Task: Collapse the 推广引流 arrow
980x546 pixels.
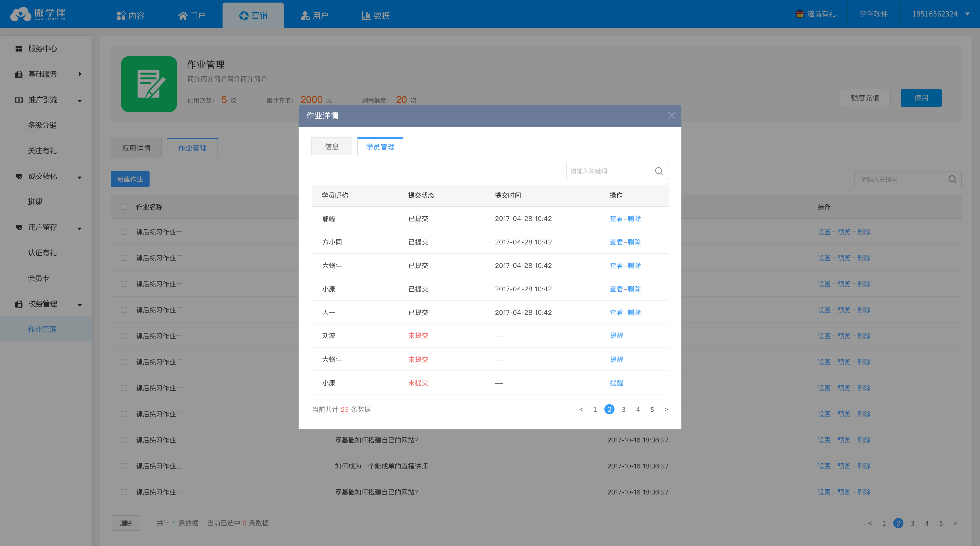Action: tap(80, 101)
